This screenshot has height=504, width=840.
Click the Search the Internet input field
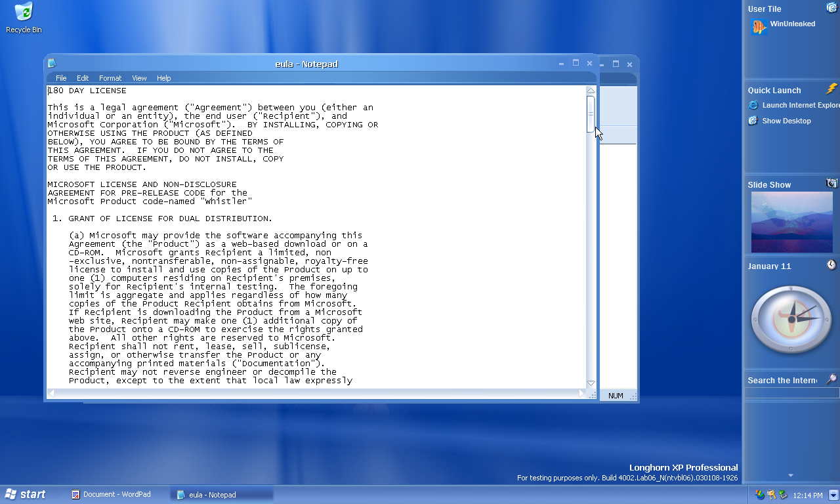coord(791,392)
